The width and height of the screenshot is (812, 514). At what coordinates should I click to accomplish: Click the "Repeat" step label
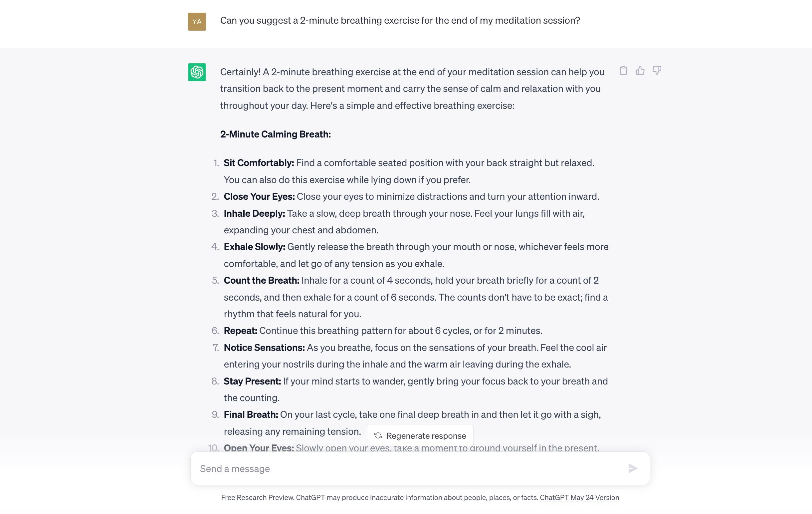tap(240, 331)
